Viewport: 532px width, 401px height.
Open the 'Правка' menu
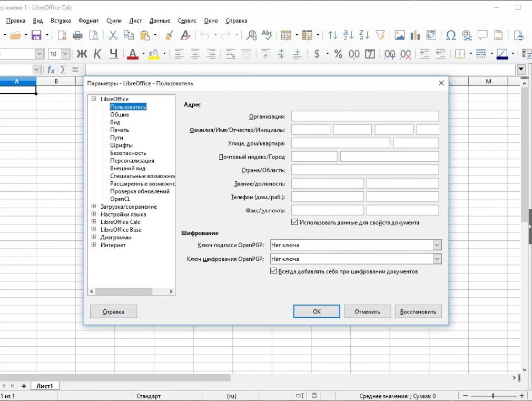click(x=16, y=21)
